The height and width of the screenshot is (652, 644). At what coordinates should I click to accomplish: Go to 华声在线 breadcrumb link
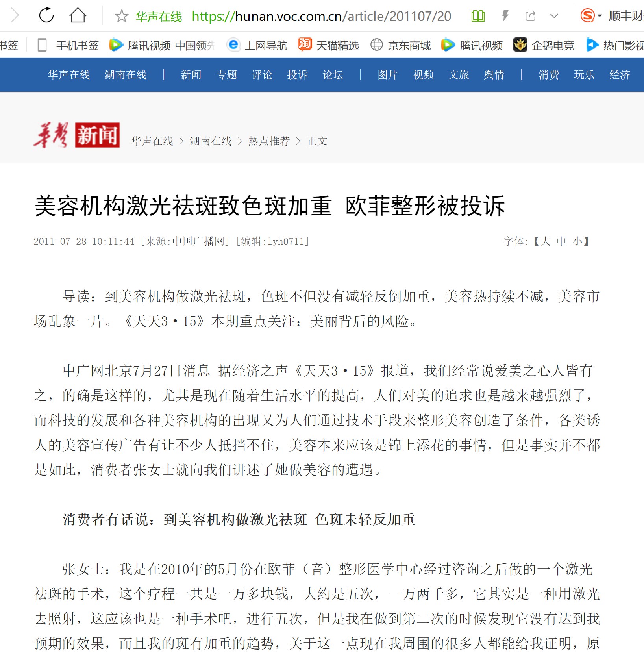(152, 141)
